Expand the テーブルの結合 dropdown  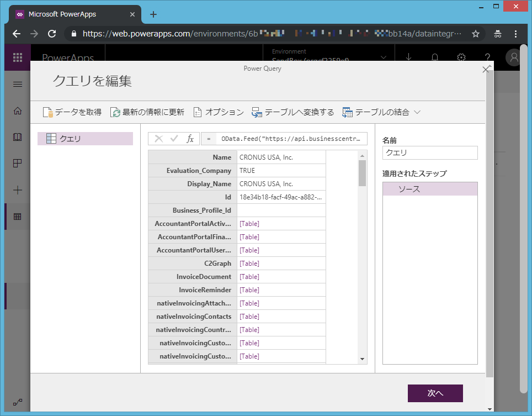click(417, 112)
